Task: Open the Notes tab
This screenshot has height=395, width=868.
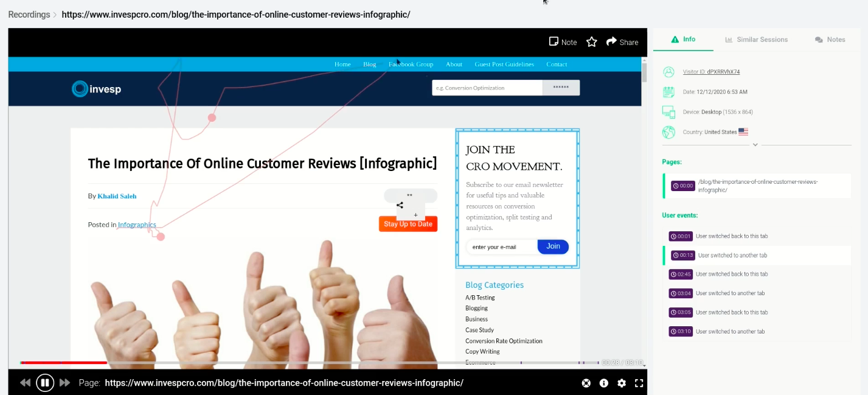Action: pos(830,40)
